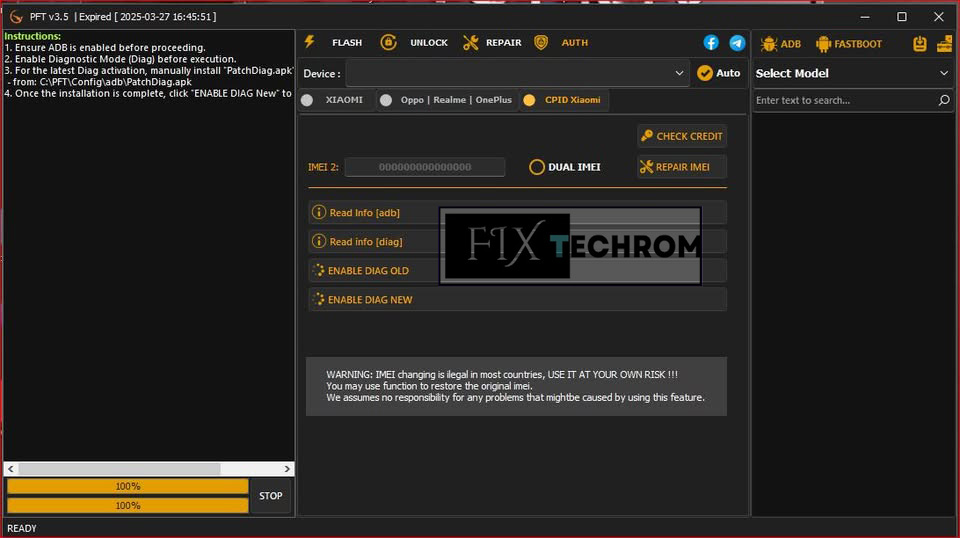Click the ADB bug icon
Screen dimensions: 960x538
click(769, 43)
